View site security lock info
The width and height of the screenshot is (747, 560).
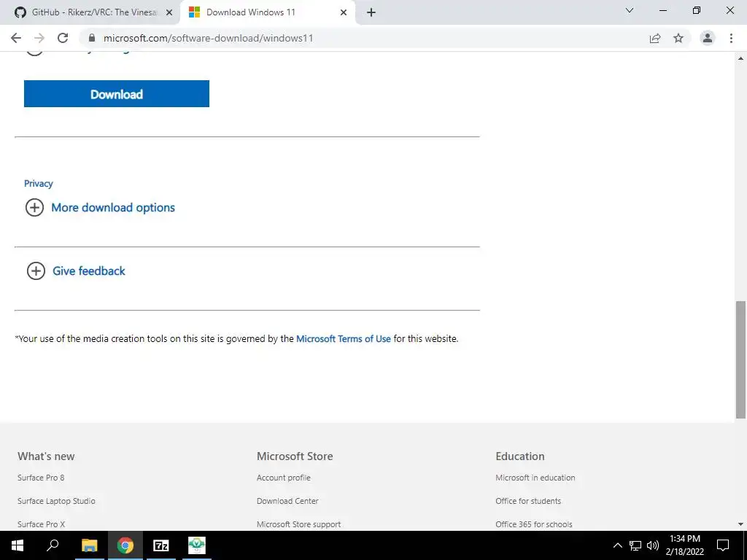tap(92, 38)
